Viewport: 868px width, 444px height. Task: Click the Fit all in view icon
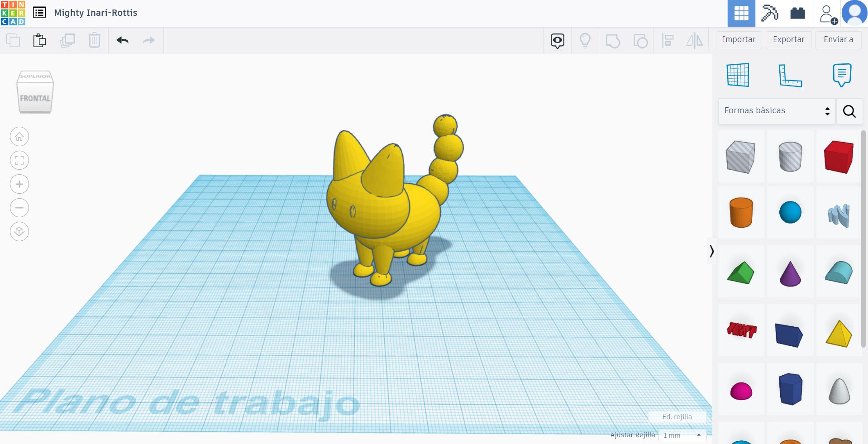click(19, 160)
